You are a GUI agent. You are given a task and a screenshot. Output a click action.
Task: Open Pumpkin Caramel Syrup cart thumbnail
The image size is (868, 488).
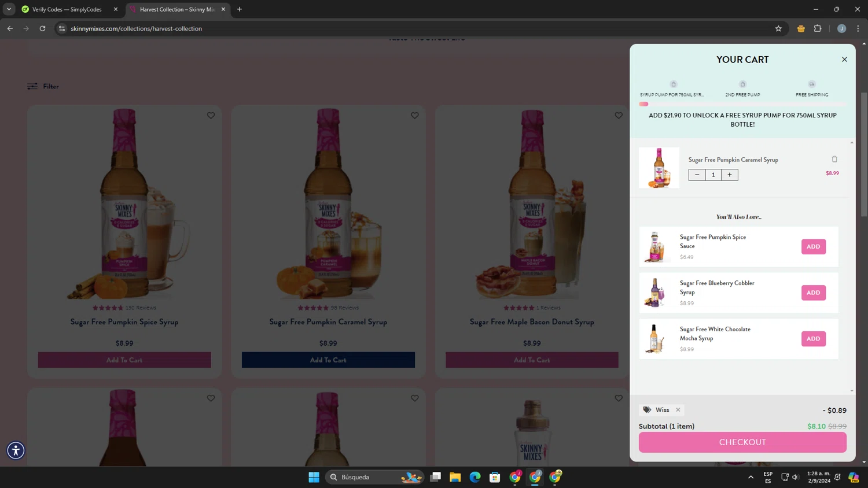tap(659, 168)
